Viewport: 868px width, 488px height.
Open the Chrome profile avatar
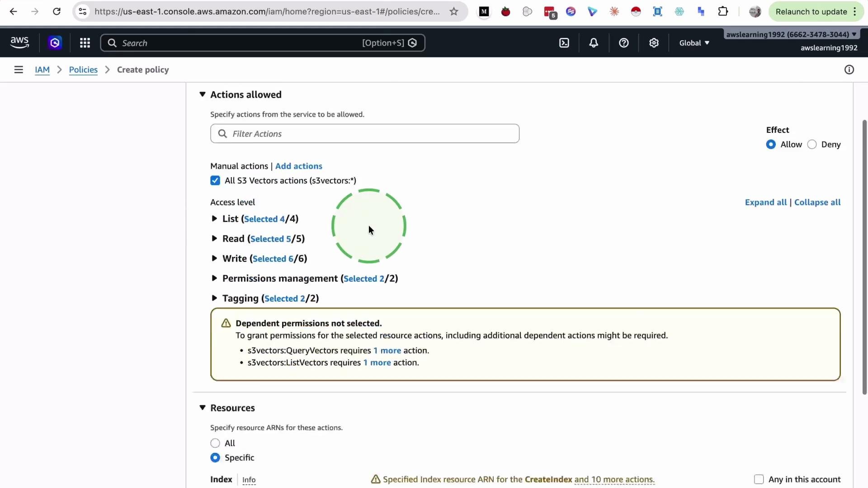755,12
